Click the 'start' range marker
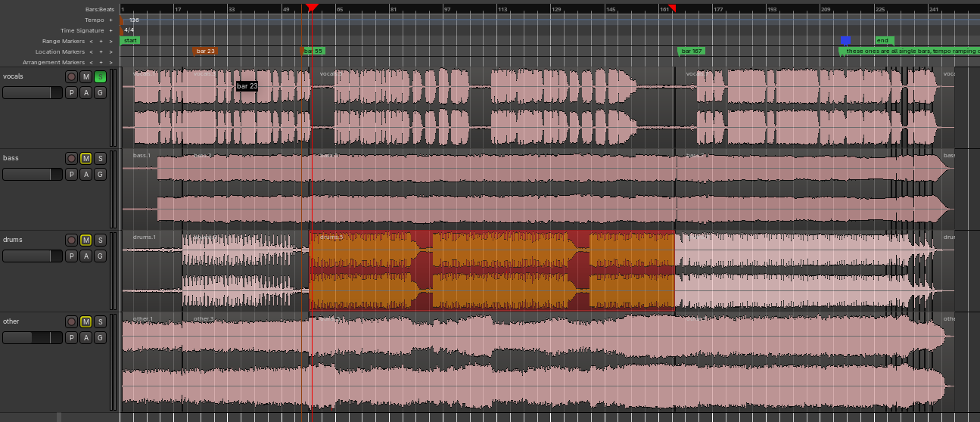This screenshot has width=980, height=422. coord(130,40)
